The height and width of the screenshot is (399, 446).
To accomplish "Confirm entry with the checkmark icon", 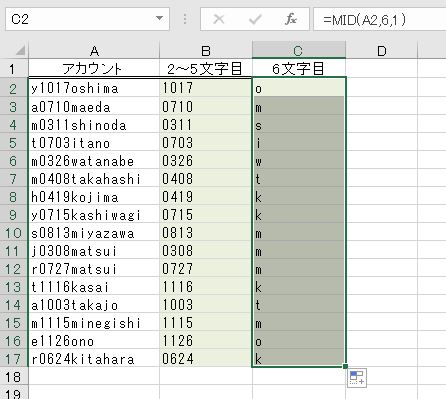I will coord(255,19).
